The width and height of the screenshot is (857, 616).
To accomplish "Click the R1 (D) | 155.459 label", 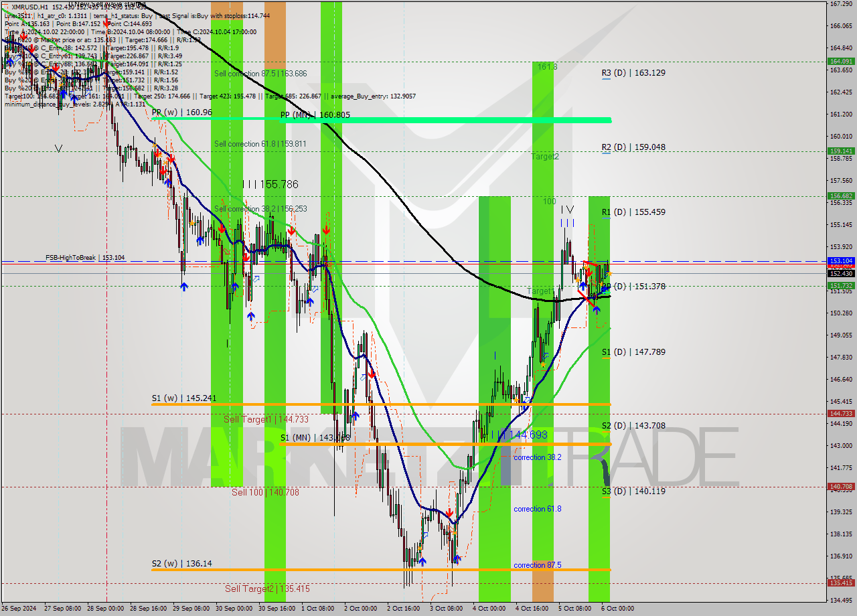I will pos(633,212).
